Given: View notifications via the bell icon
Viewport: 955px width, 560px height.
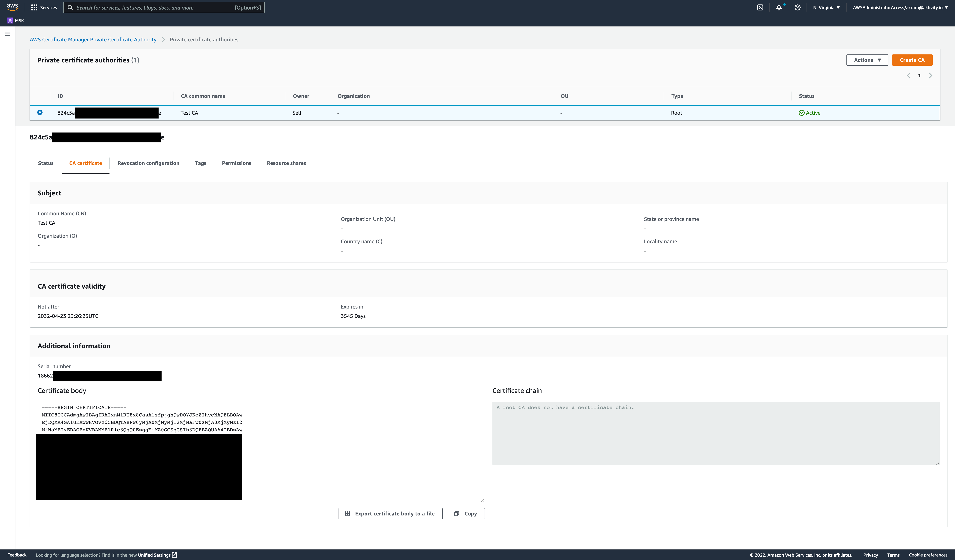Looking at the screenshot, I should 779,7.
